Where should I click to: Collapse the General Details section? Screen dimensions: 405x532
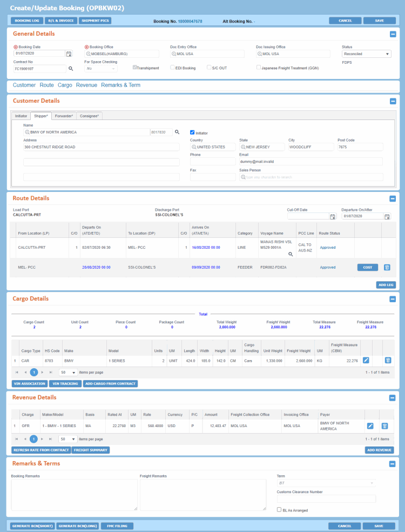[393, 34]
